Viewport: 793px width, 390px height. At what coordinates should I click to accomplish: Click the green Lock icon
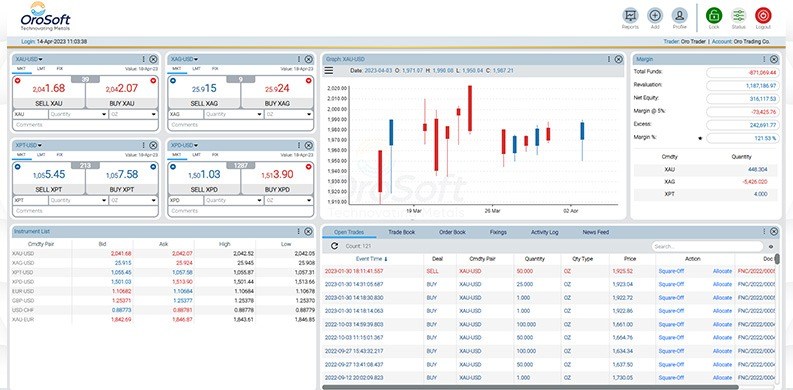(x=714, y=16)
